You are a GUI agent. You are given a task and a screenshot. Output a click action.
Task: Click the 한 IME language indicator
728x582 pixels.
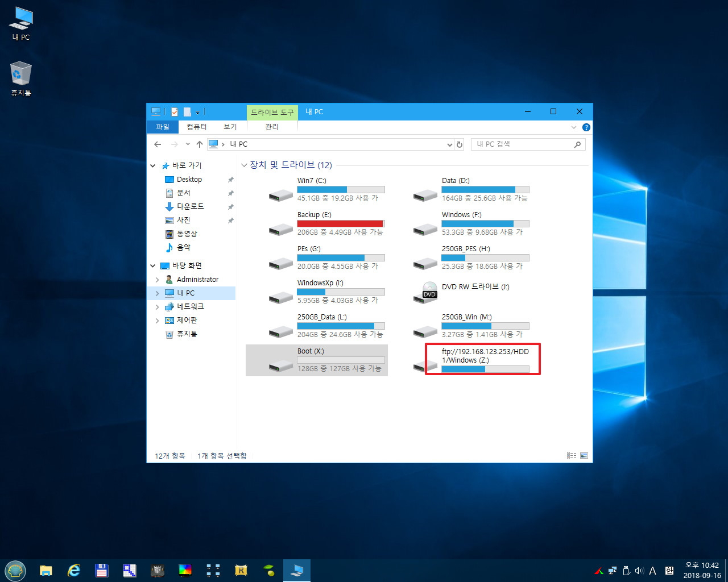pos(669,571)
